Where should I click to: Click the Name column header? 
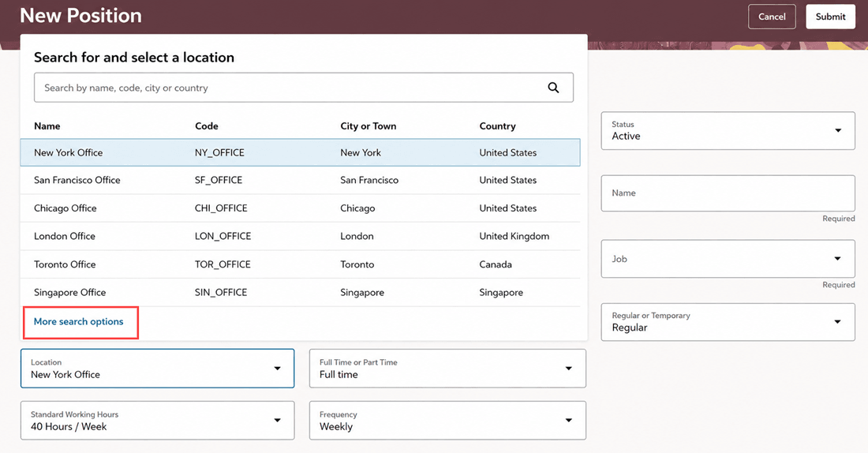[x=47, y=126]
